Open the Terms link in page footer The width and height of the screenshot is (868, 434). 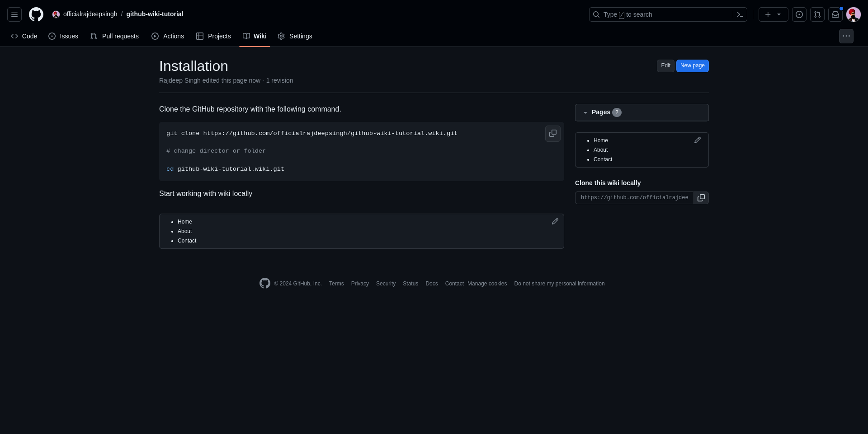[x=336, y=284]
